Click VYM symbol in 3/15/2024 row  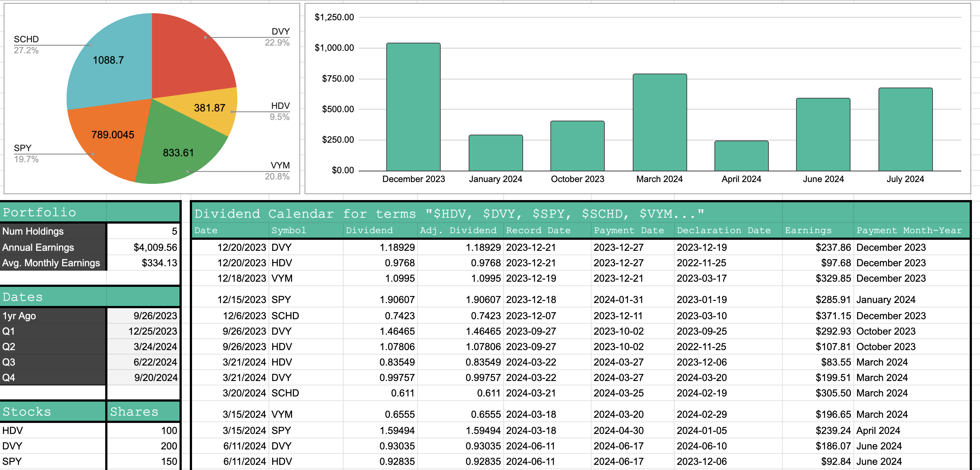click(x=306, y=414)
